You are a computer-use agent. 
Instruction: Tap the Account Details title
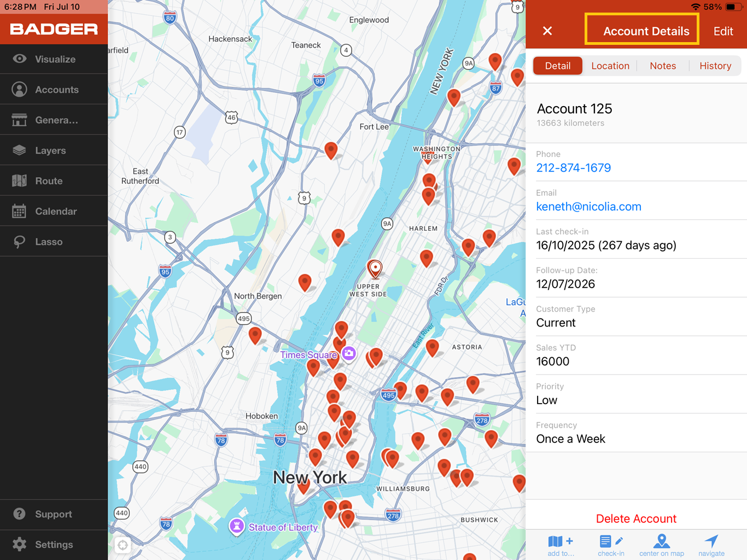tap(646, 31)
